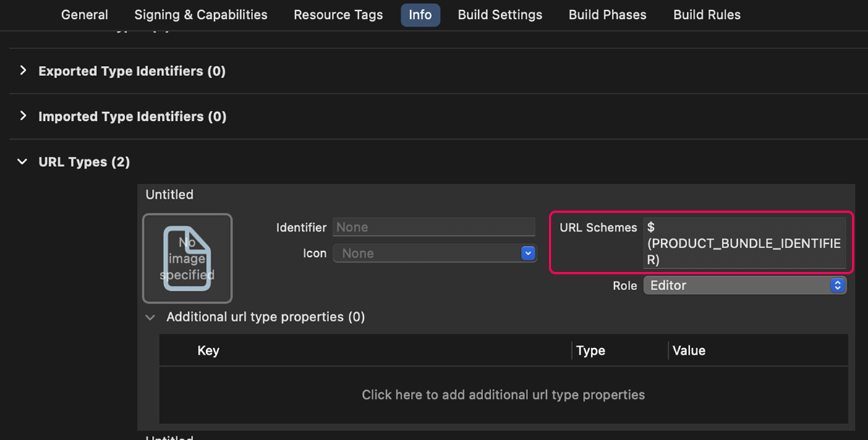Click the Key column header
Screen dimensions: 868x440
click(208, 350)
